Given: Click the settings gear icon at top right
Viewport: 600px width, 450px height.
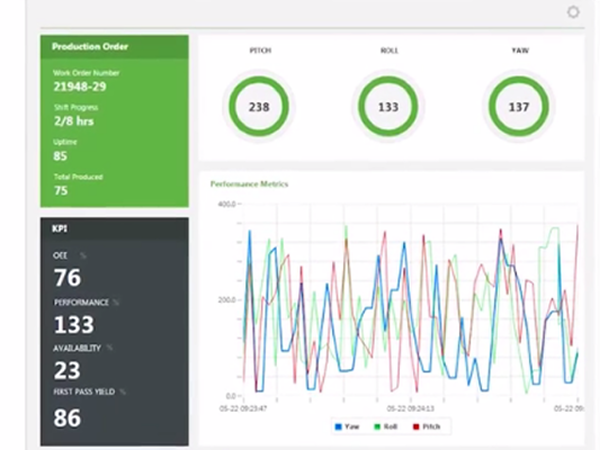Looking at the screenshot, I should [573, 12].
